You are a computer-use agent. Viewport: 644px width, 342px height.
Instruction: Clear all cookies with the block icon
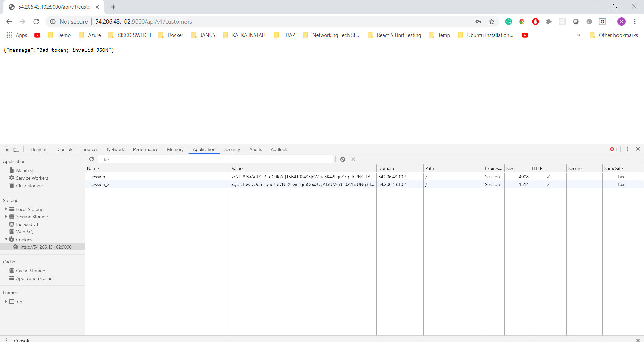click(x=343, y=159)
